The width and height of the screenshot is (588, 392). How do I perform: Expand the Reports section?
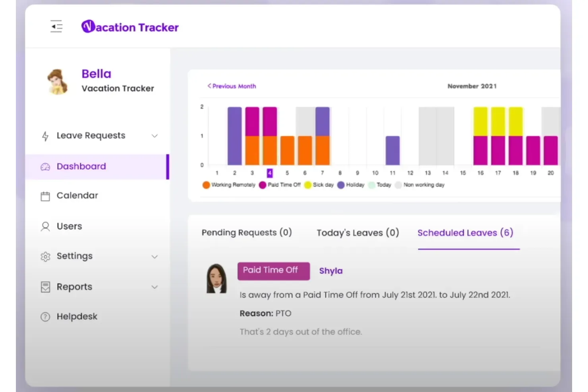(x=155, y=287)
